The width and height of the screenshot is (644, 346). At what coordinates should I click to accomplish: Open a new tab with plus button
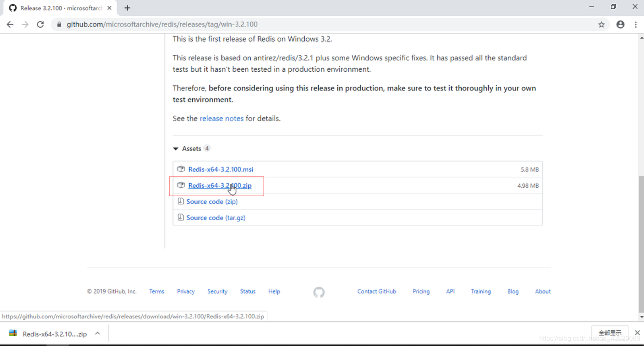(127, 8)
